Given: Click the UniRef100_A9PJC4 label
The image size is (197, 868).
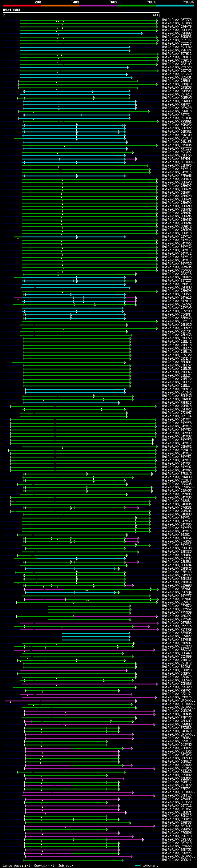Looking at the screenshot, I should tap(176, 50).
